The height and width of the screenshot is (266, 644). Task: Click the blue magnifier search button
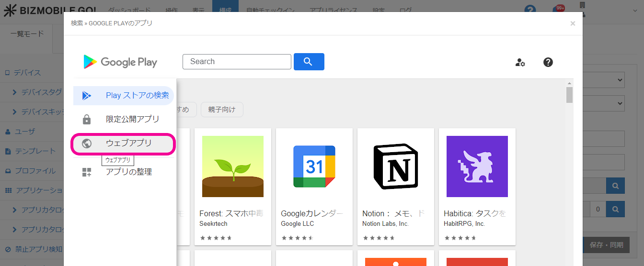(309, 62)
